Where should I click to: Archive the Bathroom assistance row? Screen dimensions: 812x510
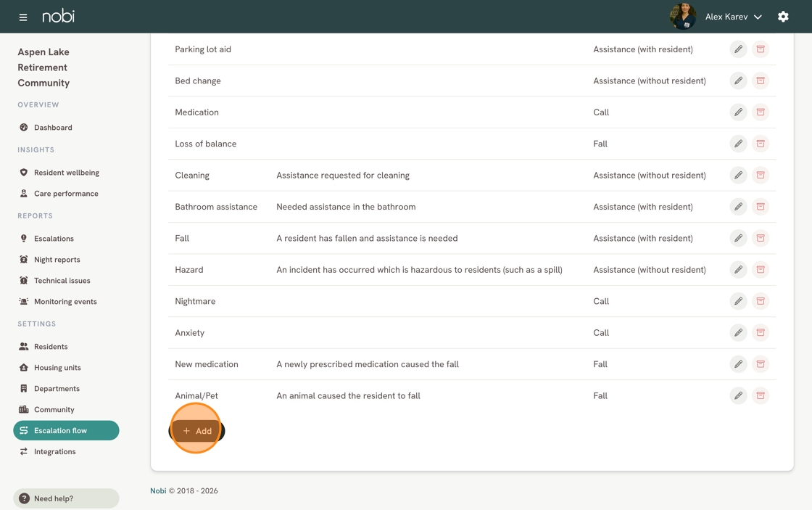coord(761,207)
